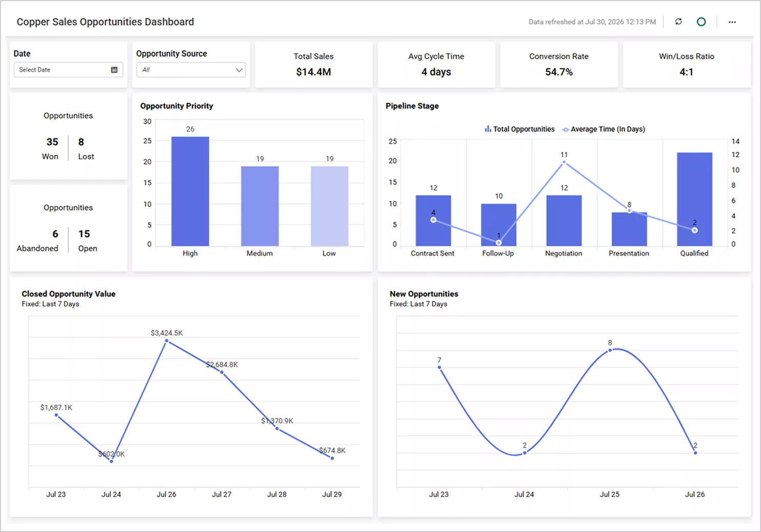Click the green circle status icon
This screenshot has height=532, width=761.
click(x=701, y=22)
